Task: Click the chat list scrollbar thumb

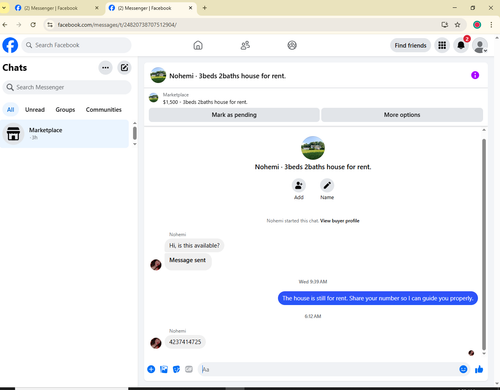Action: pos(135,133)
